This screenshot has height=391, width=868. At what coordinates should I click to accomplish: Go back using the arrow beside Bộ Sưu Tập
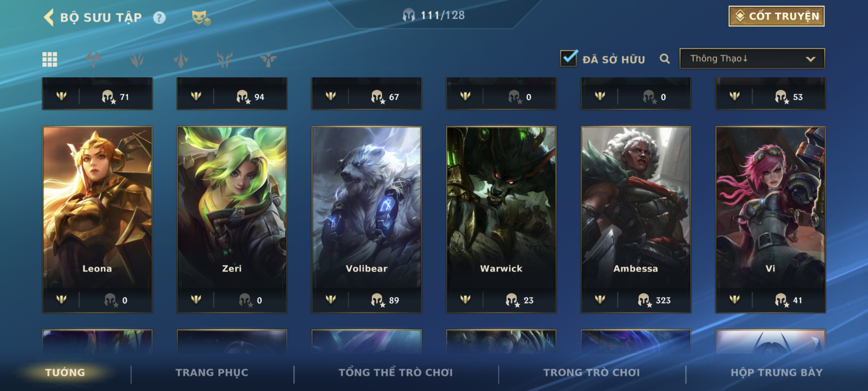[49, 17]
